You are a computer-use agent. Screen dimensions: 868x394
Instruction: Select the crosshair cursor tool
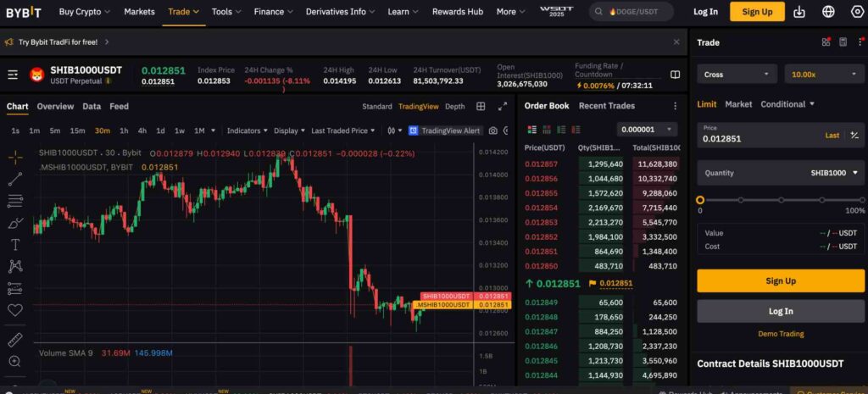[15, 158]
